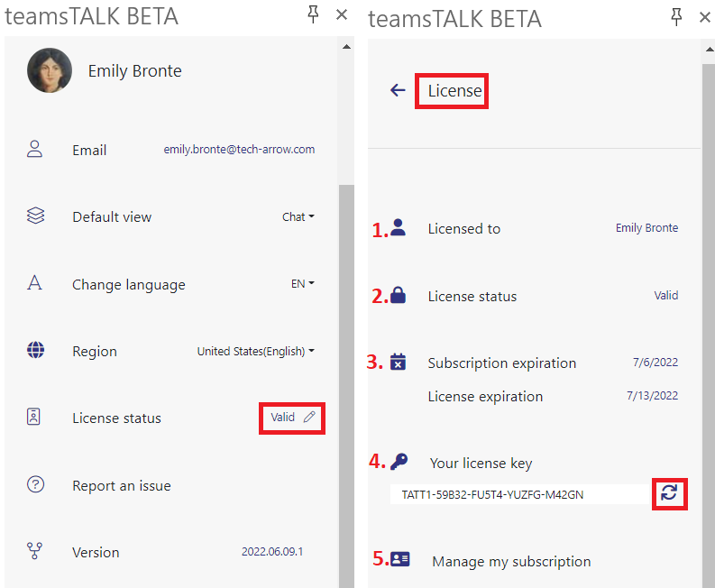
Task: Click the padlock icon beside License status
Action: click(398, 295)
